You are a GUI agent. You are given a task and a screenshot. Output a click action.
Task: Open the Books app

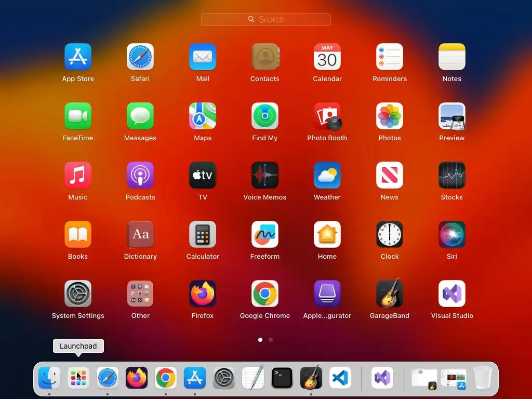pyautogui.click(x=78, y=234)
